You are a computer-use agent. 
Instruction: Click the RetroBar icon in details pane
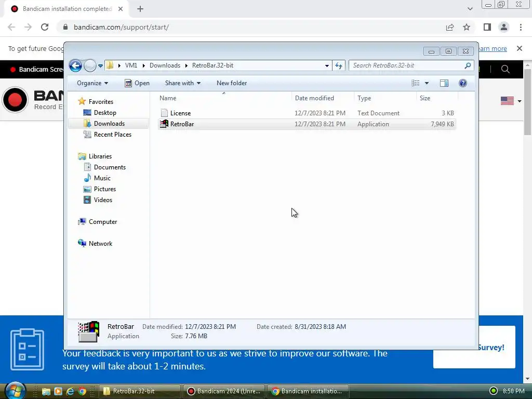tap(88, 331)
